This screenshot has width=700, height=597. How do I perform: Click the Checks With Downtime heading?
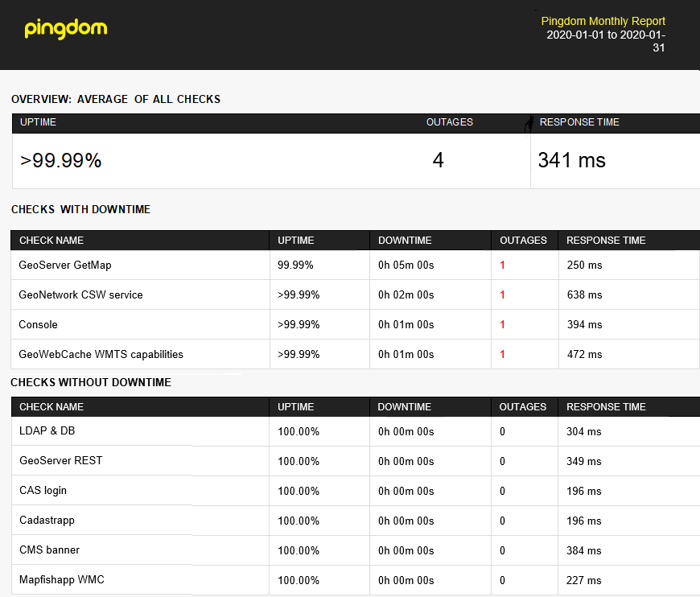click(80, 209)
